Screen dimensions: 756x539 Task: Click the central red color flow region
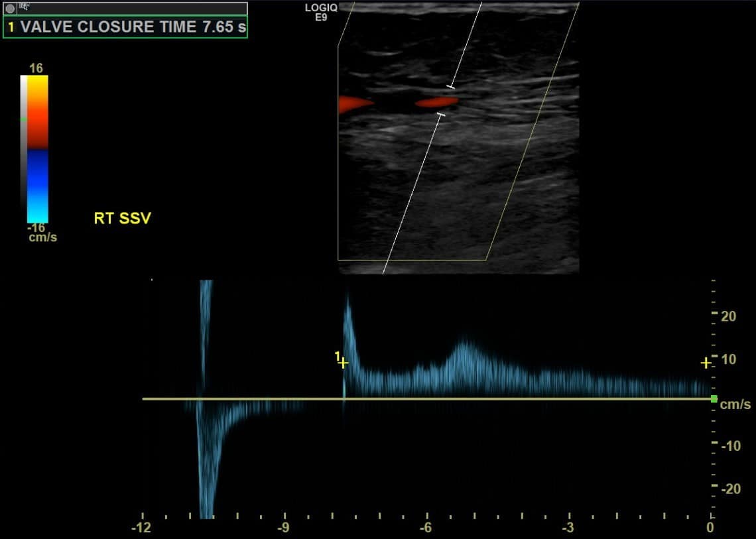click(x=436, y=102)
